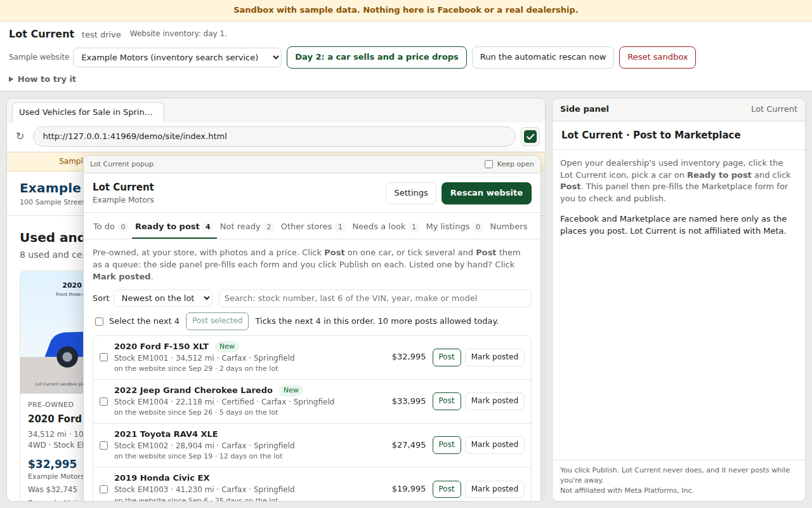Check the 2021 Toyota RAV4 XLE row checkbox
The image size is (812, 508).
pos(103,445)
